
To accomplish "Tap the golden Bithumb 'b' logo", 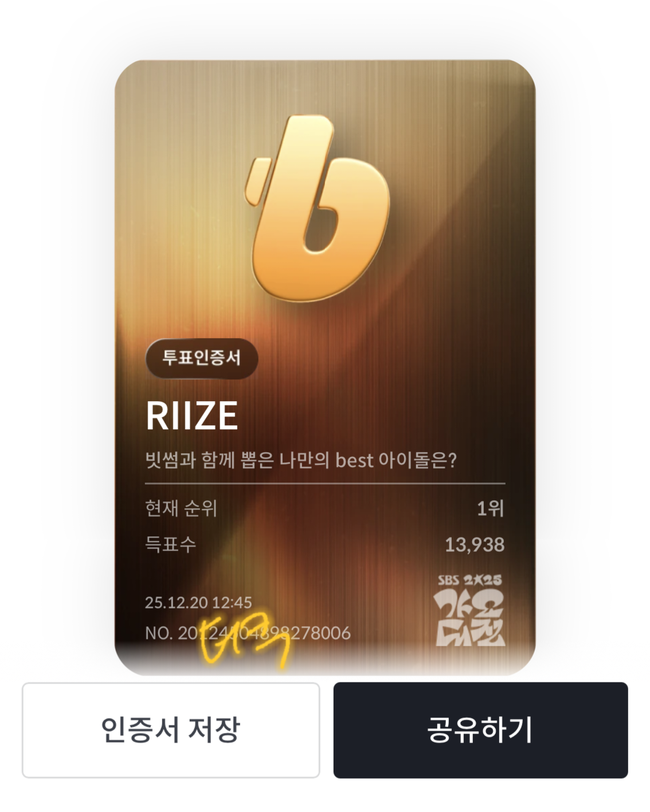I will [319, 207].
